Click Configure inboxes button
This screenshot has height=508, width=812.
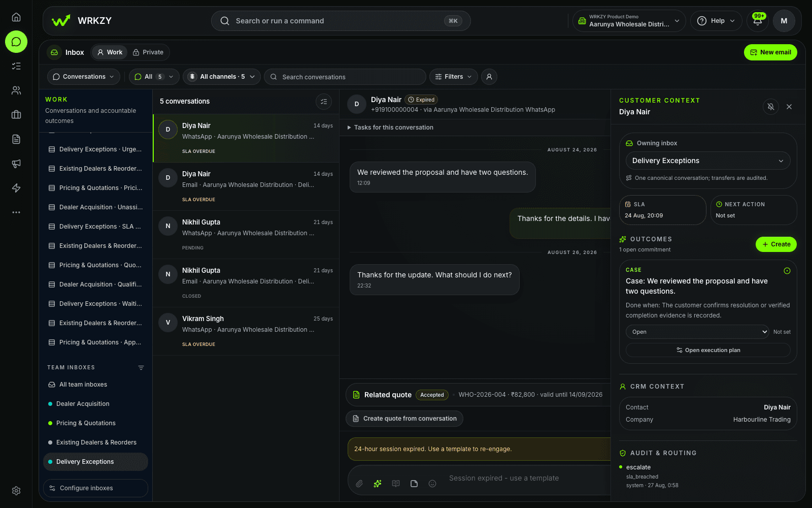tap(95, 488)
